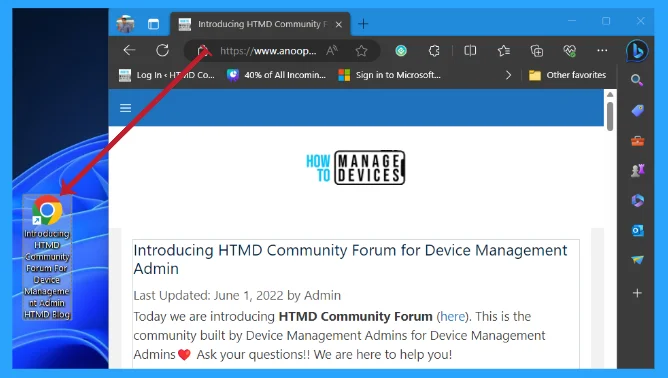Follow the 'here' link in the article

point(452,316)
